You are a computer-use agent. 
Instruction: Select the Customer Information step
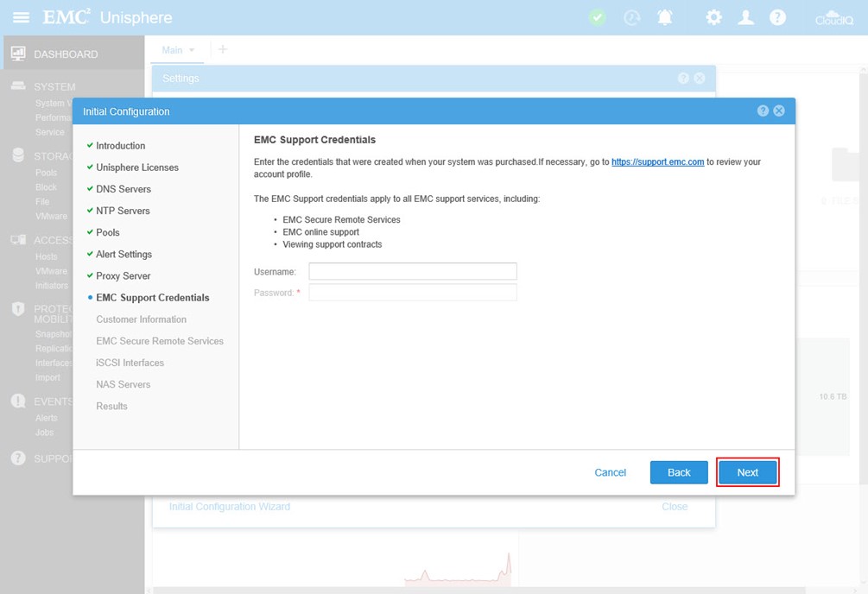pyautogui.click(x=141, y=319)
